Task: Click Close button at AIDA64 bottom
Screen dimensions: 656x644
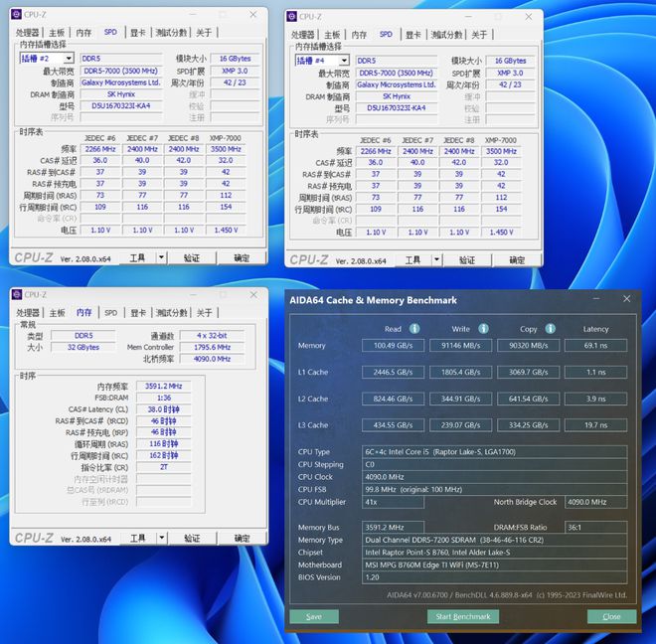Action: click(x=611, y=616)
